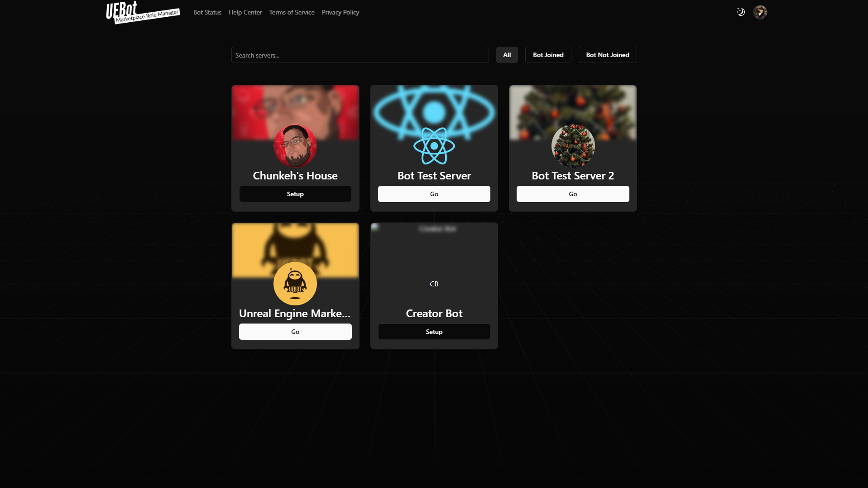The height and width of the screenshot is (488, 868).
Task: Go to the Help Center
Action: pos(245,12)
